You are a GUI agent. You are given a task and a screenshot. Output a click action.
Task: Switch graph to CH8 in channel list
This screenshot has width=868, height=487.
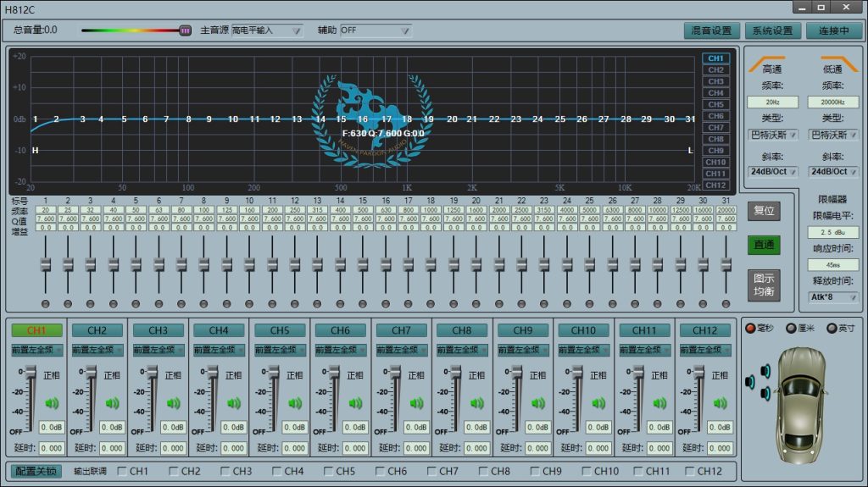[x=715, y=139]
